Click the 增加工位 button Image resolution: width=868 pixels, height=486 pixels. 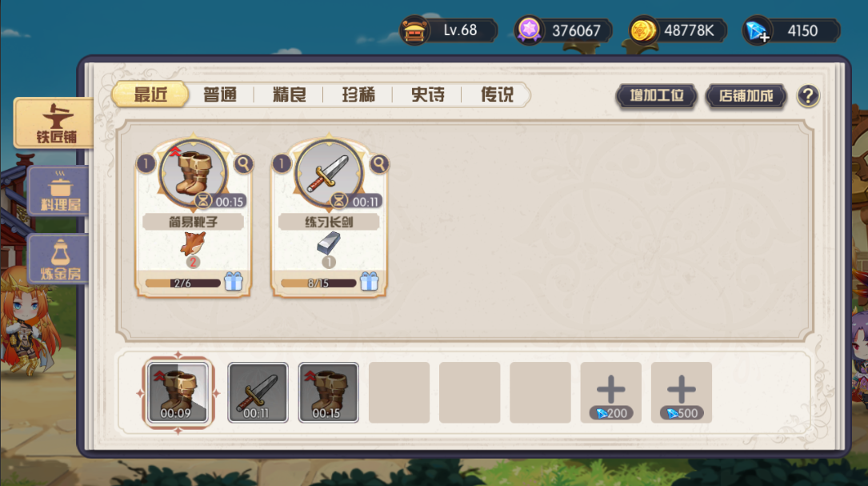[x=657, y=96]
